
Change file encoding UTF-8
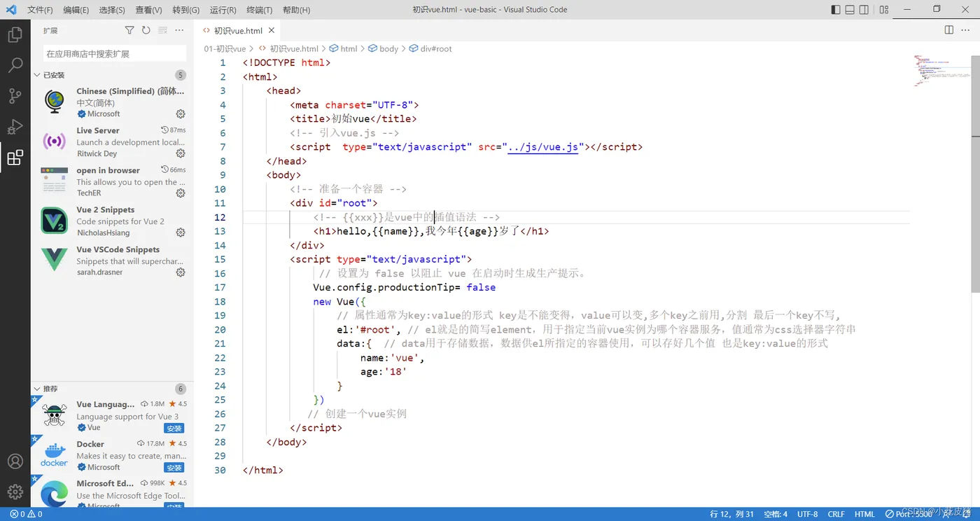point(807,514)
